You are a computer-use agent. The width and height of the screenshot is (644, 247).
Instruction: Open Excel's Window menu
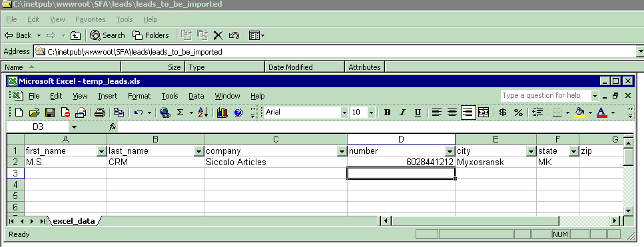(227, 96)
